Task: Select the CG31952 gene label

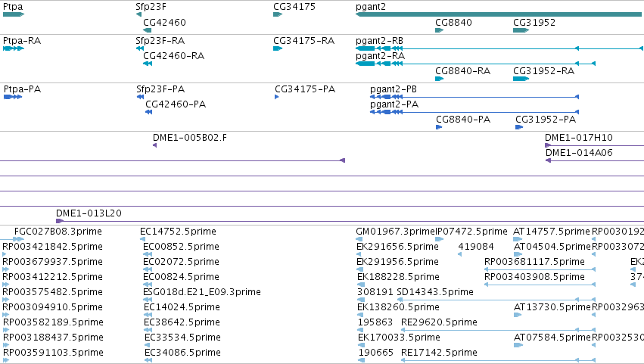Action: coord(534,22)
